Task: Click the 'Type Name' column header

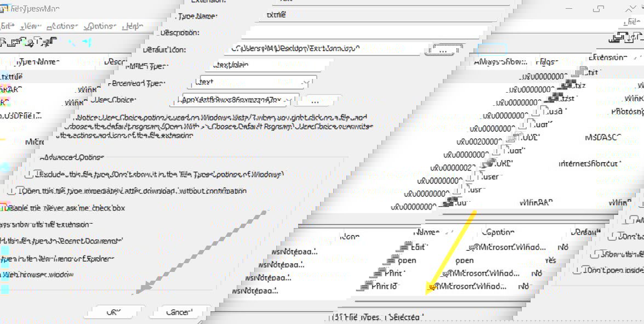Action: [38, 62]
